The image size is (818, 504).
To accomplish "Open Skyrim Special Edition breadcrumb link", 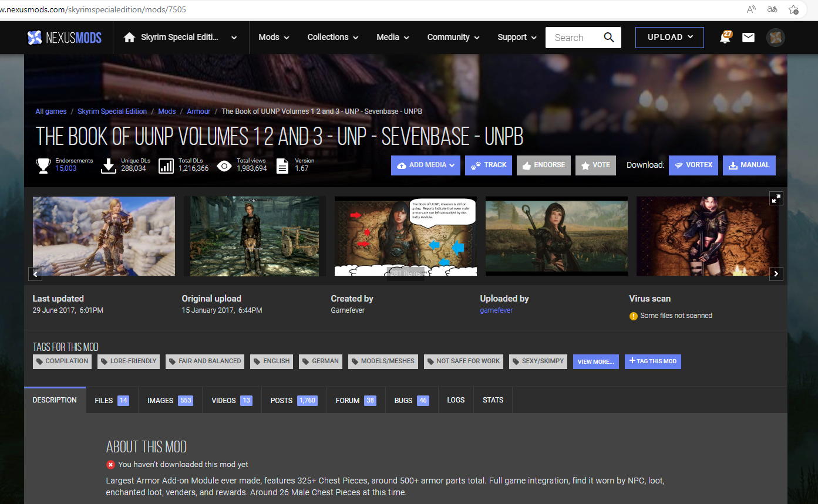I will point(112,111).
